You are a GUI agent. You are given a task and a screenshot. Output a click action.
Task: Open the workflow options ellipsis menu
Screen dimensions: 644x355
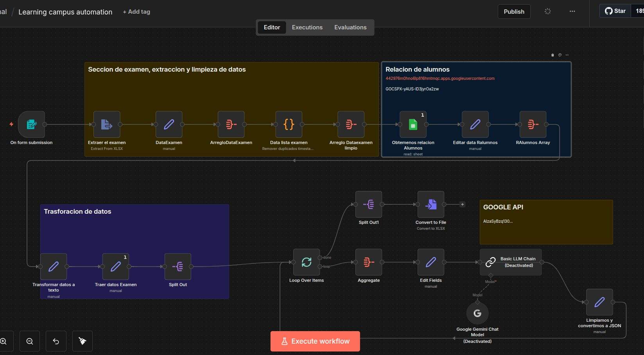click(572, 11)
